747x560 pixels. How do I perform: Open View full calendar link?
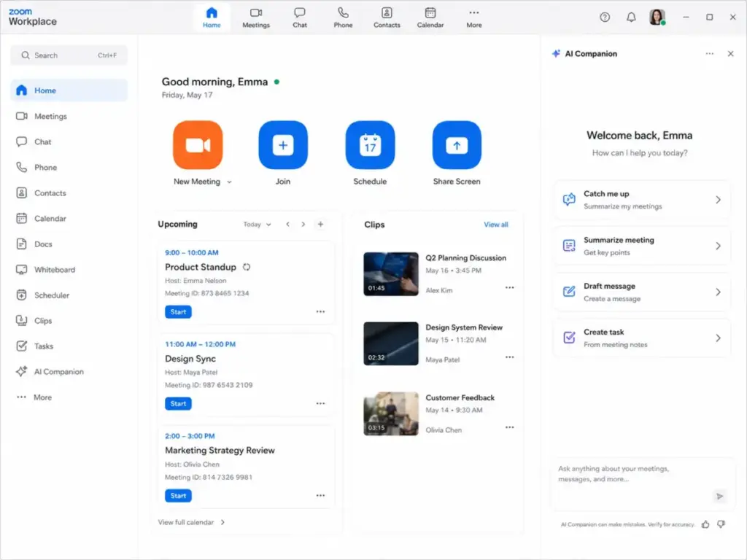tap(192, 522)
